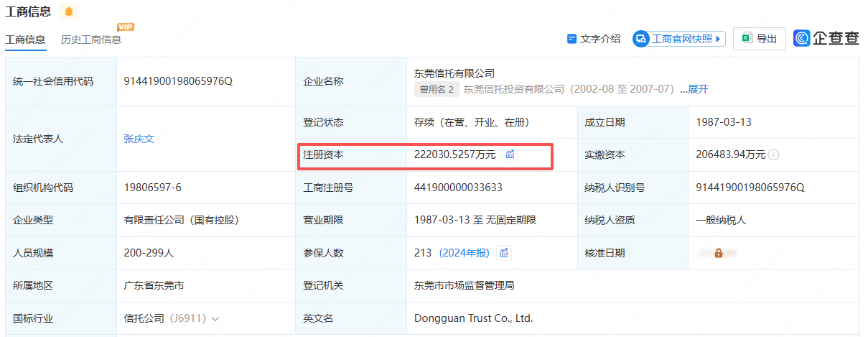Click the 曾用名 2 tag

(437, 89)
